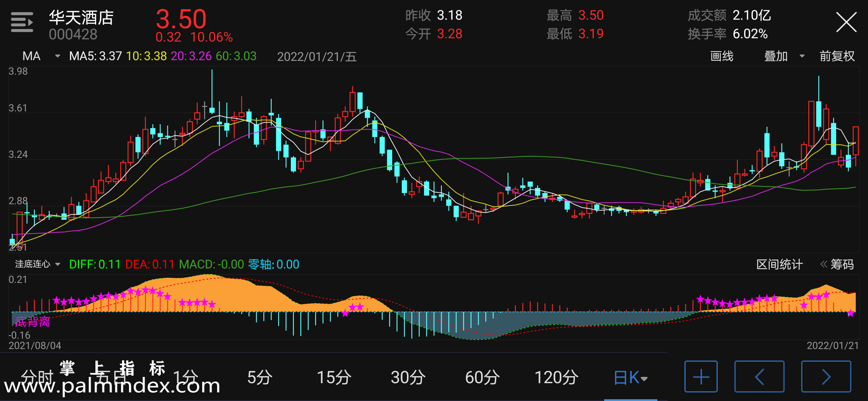Click the 零轴:0.00 value
This screenshot has height=401, width=868.
click(273, 264)
